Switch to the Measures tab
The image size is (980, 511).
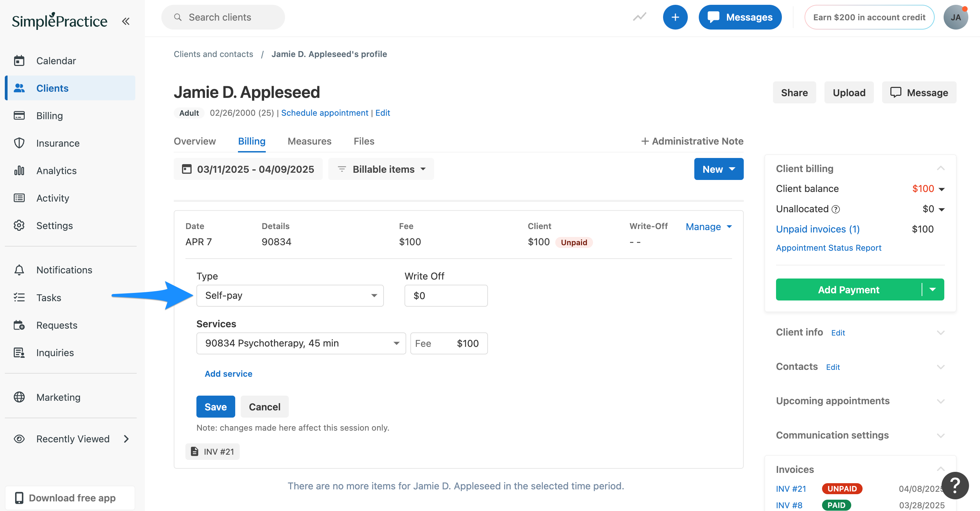click(309, 141)
